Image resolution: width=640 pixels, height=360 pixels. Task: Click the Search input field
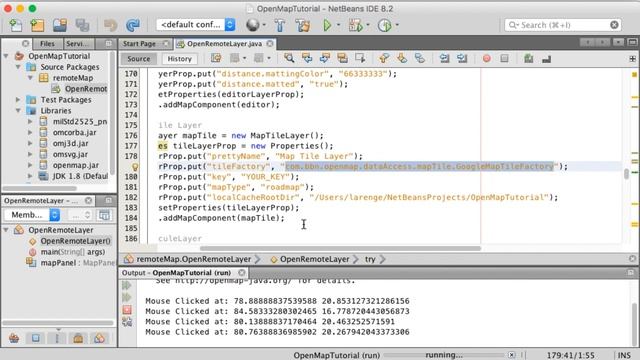tap(563, 25)
